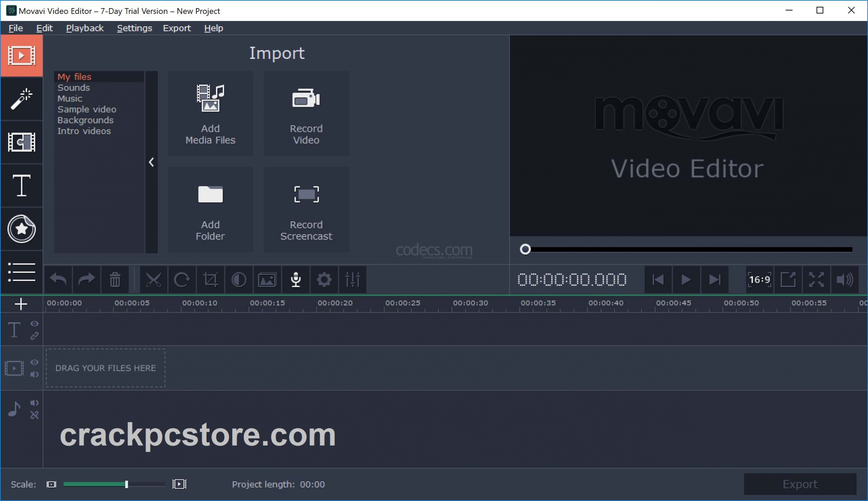Add a new track with plus icon

[21, 304]
